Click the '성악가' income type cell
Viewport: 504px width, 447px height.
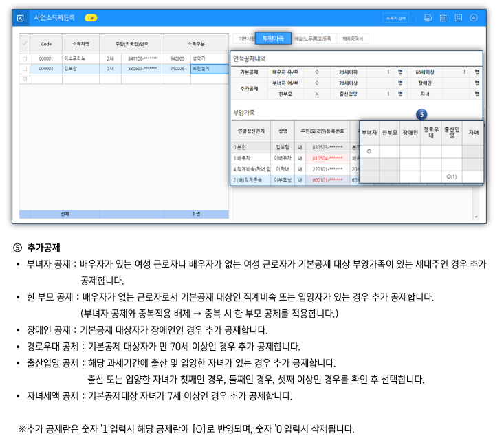pos(209,58)
